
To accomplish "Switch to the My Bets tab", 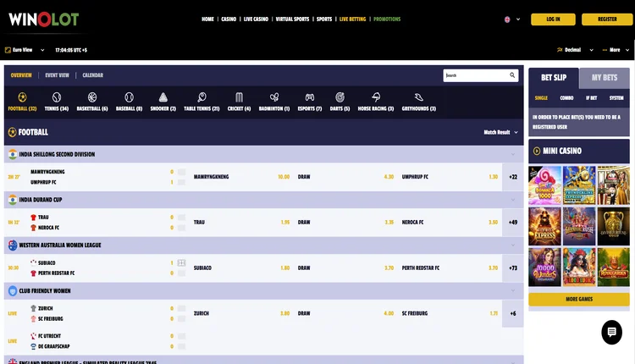I will [605, 78].
